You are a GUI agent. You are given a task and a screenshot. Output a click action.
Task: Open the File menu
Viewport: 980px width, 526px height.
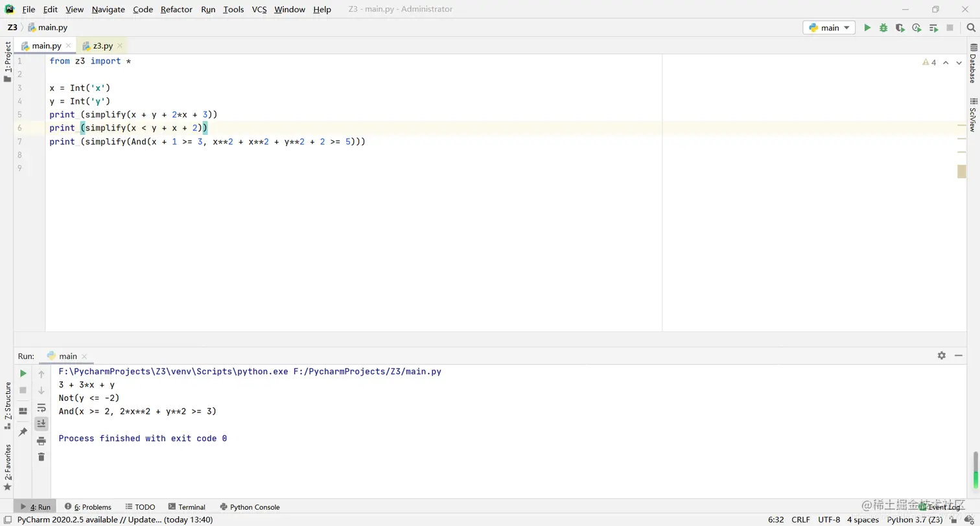tap(29, 9)
